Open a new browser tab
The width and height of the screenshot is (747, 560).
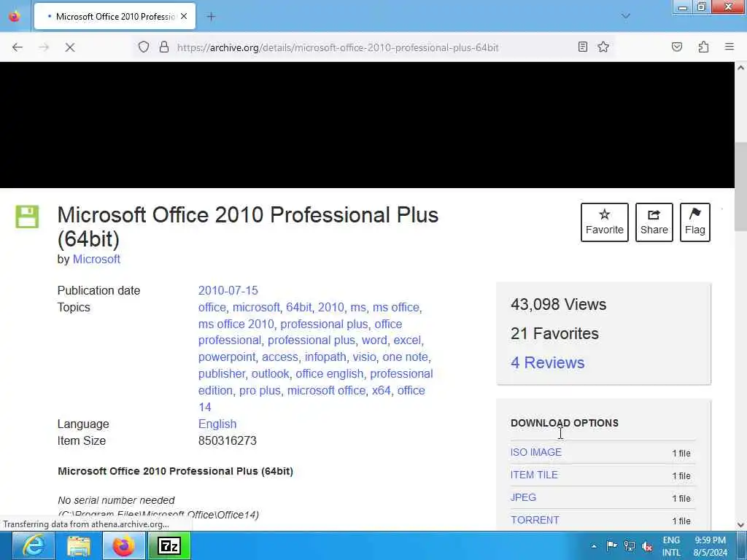[211, 17]
